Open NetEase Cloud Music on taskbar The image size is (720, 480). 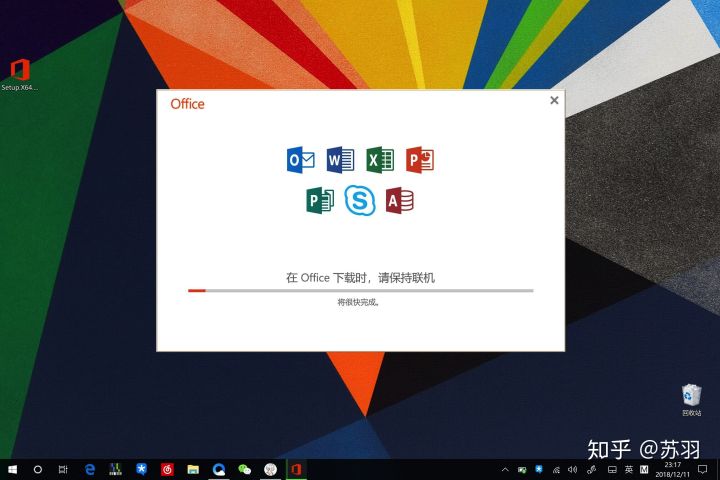[167, 469]
